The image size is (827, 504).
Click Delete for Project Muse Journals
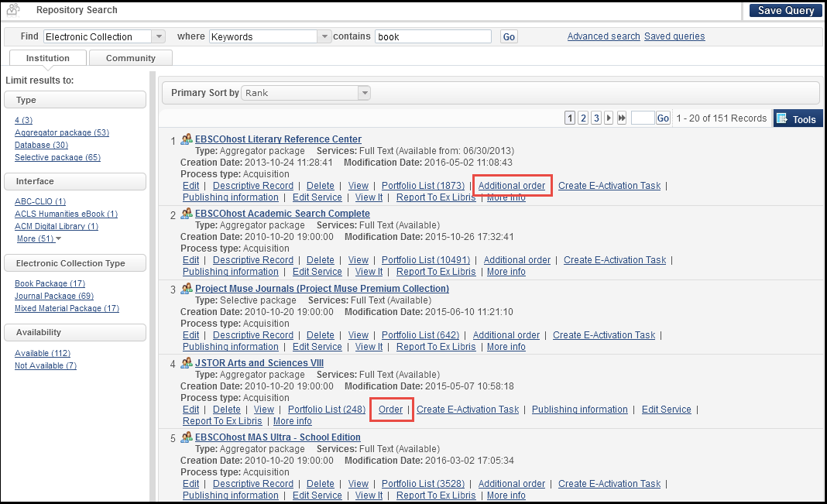[320, 334]
